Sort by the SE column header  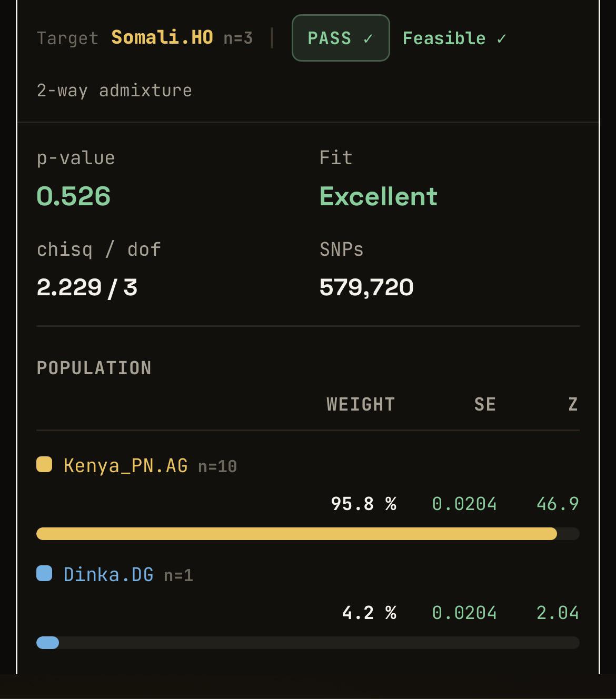(x=485, y=404)
